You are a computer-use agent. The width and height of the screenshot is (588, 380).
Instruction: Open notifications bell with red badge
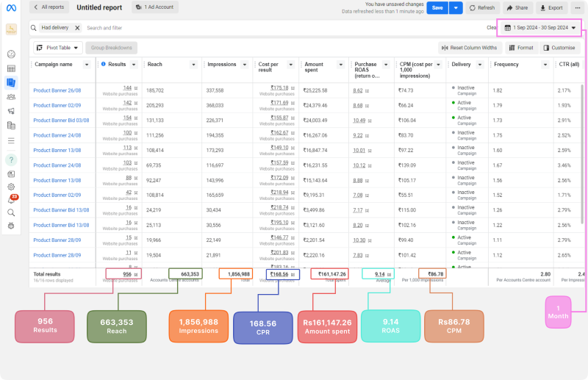(11, 200)
